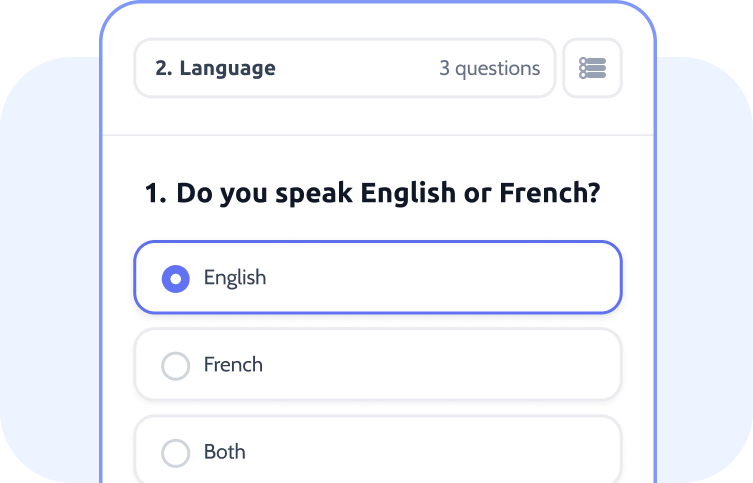Click the question number "1." in the heading
753x483 pixels.
point(155,194)
